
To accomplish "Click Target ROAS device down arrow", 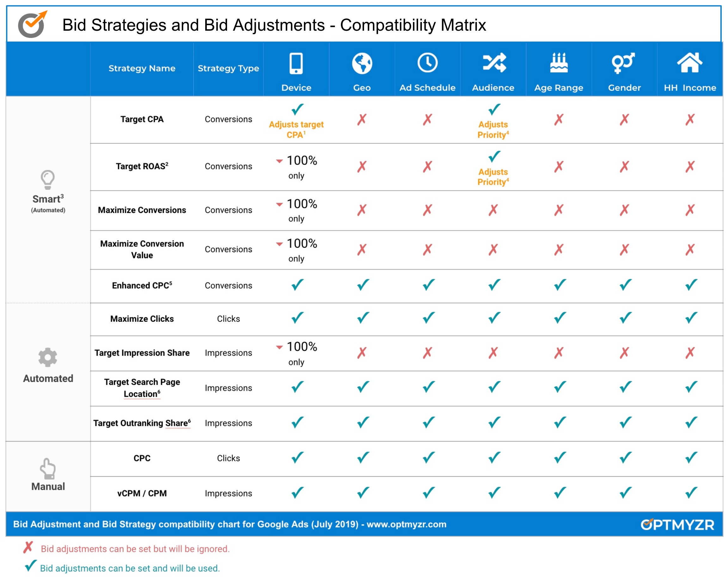I will point(279,161).
